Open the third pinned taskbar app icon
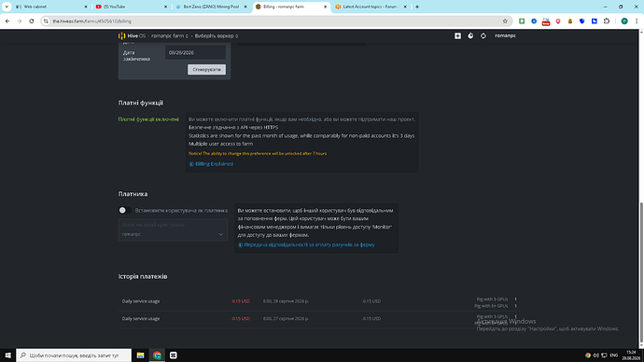The image size is (644, 362). point(174,355)
